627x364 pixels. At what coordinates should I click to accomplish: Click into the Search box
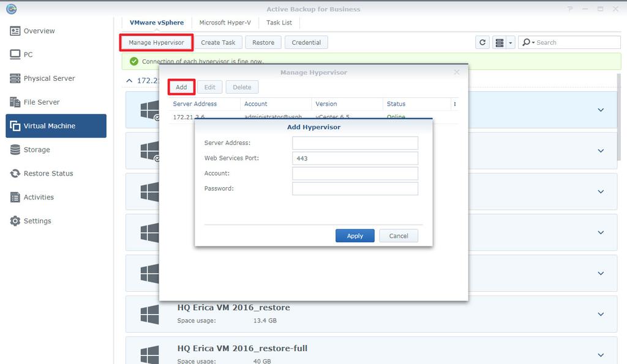coord(577,42)
